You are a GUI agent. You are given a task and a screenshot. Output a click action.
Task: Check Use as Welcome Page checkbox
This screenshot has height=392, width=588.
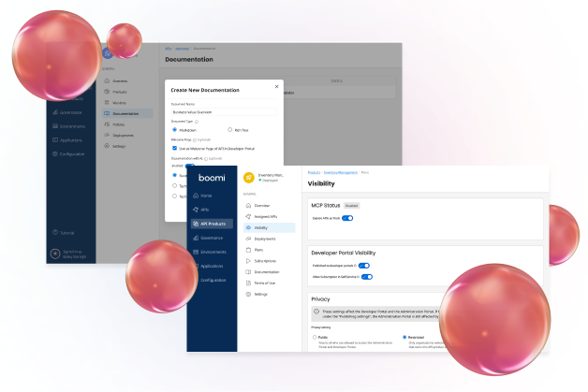pos(174,148)
